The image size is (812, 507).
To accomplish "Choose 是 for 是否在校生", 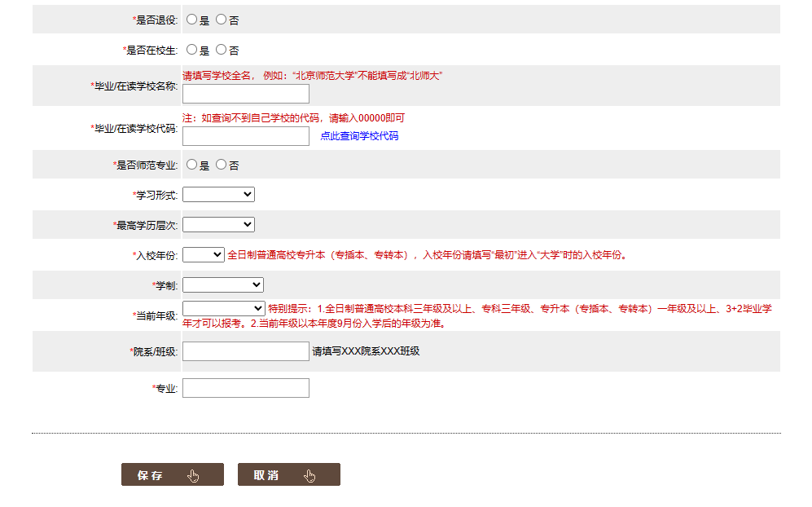I will pos(191,50).
